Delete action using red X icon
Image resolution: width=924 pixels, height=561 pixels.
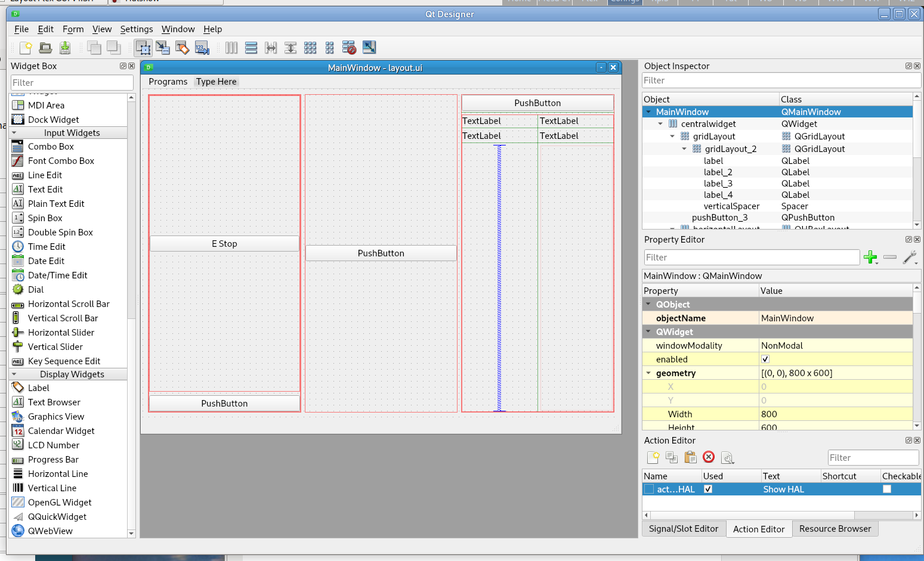click(x=709, y=457)
